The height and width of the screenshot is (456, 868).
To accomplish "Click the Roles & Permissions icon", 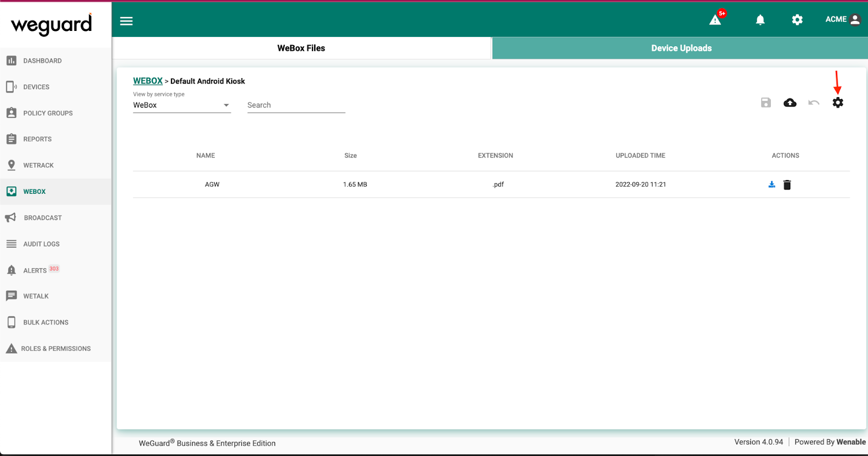I will [x=11, y=349].
